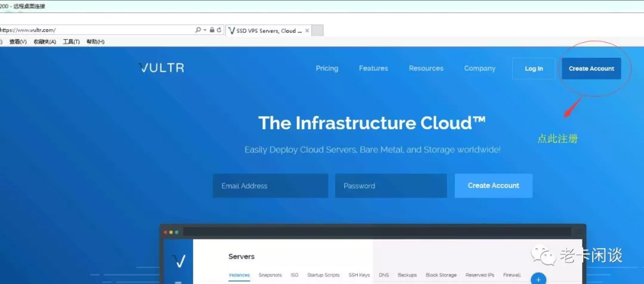Click the Password input field
This screenshot has width=644, height=284.
pyautogui.click(x=391, y=186)
